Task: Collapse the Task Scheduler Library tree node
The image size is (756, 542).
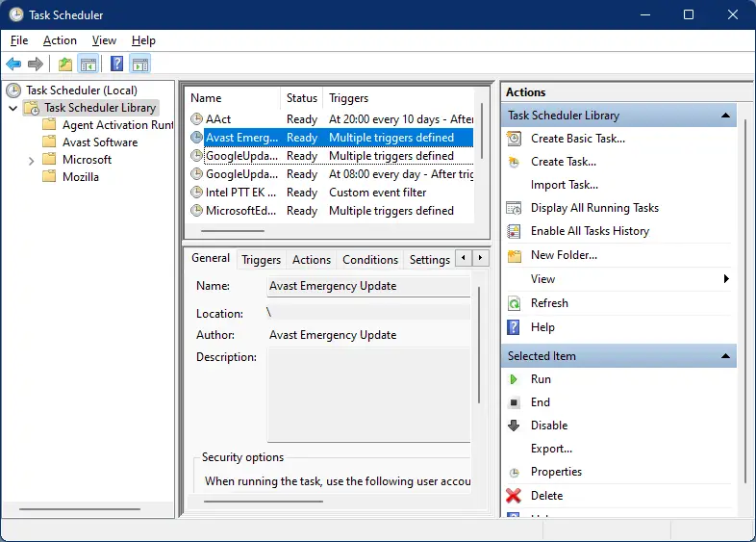Action: tap(13, 108)
